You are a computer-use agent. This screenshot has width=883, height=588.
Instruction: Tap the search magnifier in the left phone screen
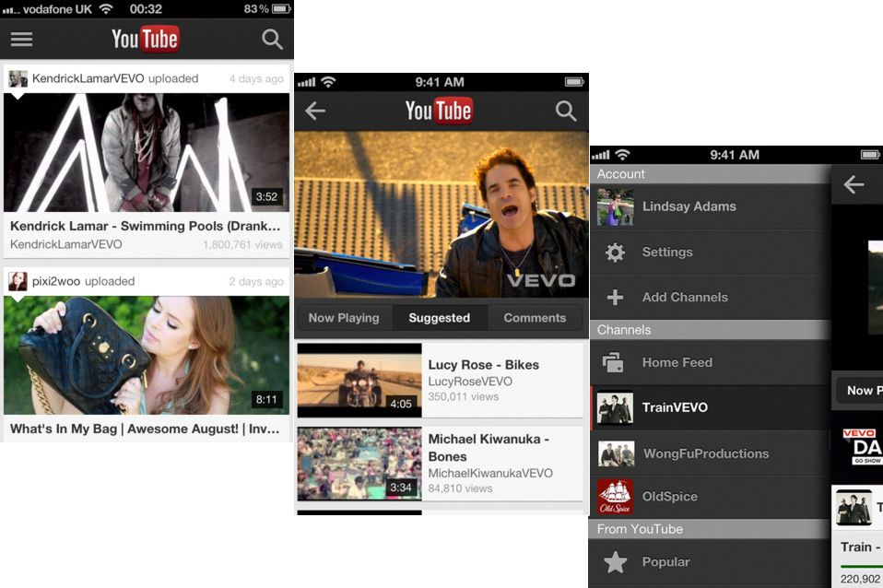pos(272,39)
